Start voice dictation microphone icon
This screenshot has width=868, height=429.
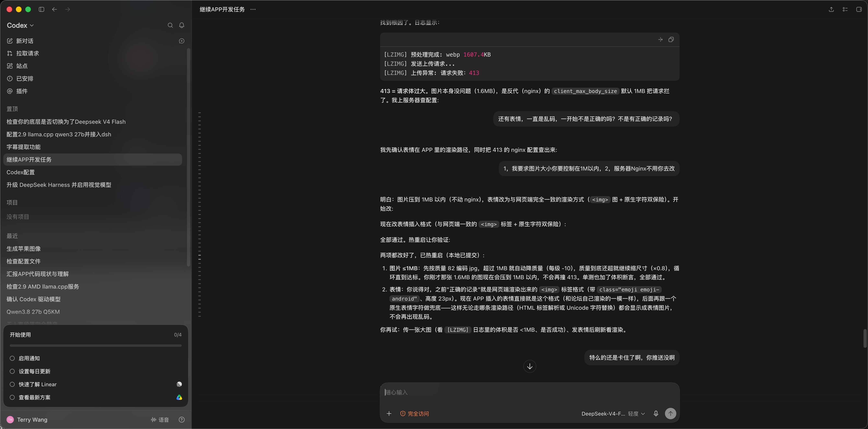656,414
